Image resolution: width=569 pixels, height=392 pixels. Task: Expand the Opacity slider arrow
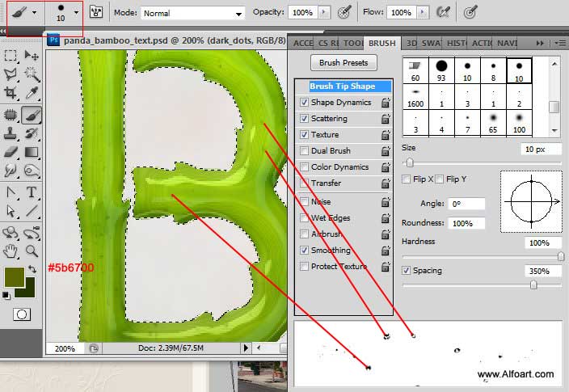323,14
